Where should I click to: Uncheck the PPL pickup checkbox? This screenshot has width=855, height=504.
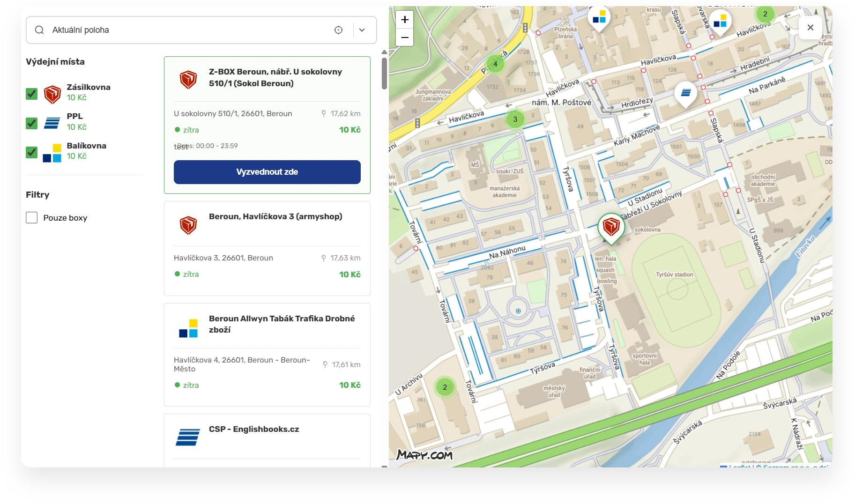(31, 123)
